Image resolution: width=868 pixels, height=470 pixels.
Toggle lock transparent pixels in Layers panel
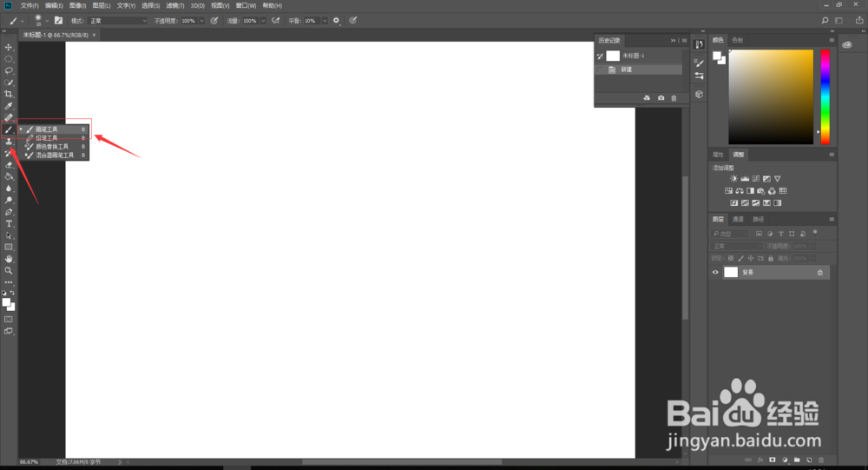[x=731, y=258]
